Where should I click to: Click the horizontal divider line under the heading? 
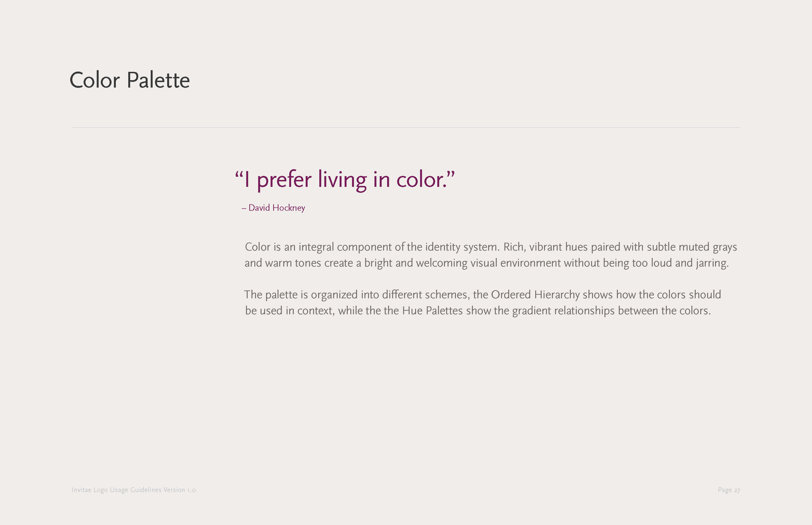click(406, 128)
